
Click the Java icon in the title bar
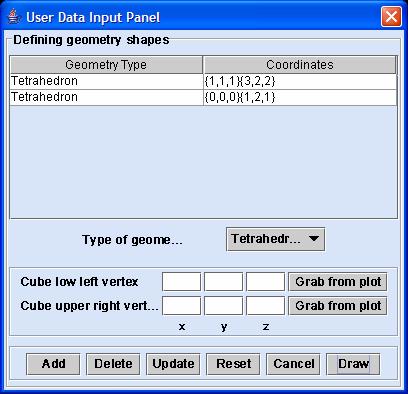coord(14,17)
